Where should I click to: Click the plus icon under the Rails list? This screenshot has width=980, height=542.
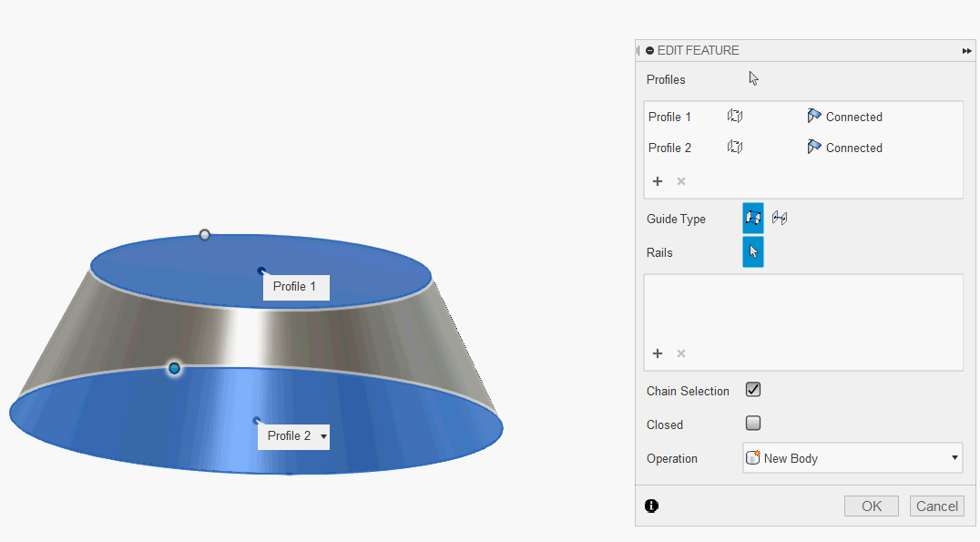pyautogui.click(x=658, y=353)
